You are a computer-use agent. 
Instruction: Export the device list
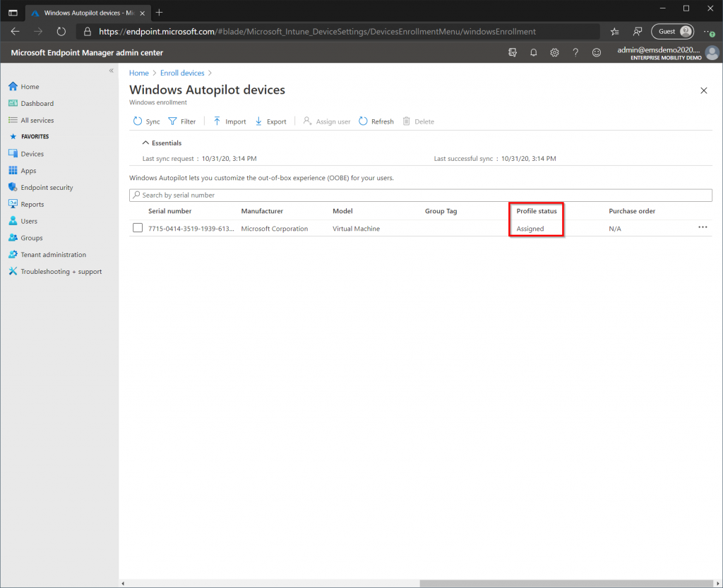270,121
